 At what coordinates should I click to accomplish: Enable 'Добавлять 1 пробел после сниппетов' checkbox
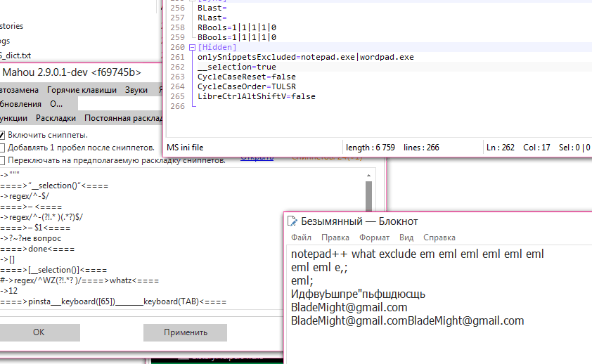click(x=2, y=148)
